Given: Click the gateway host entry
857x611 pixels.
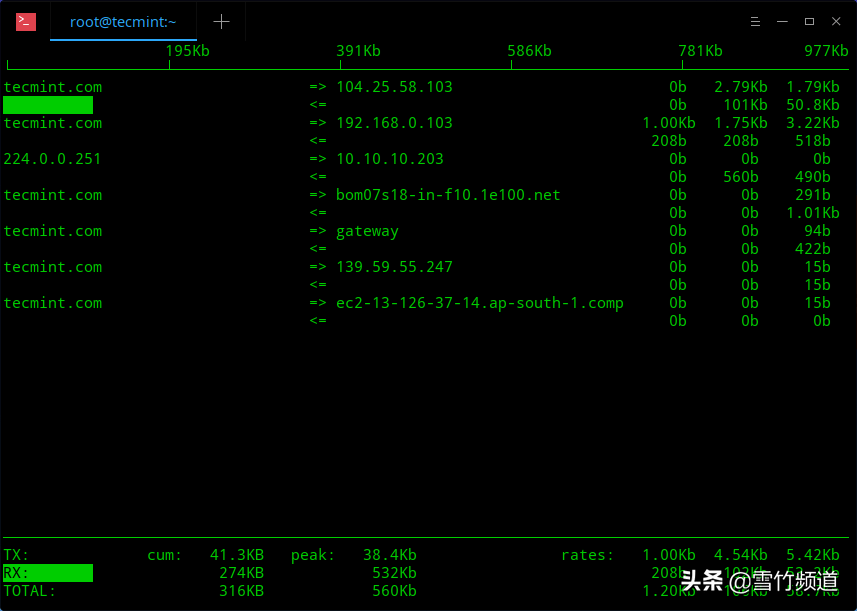Looking at the screenshot, I should [367, 231].
